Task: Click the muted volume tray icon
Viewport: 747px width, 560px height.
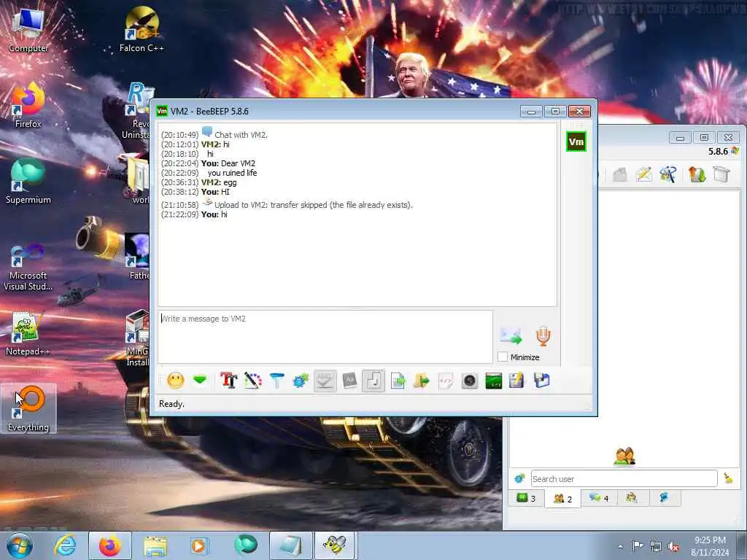Action: [673, 546]
